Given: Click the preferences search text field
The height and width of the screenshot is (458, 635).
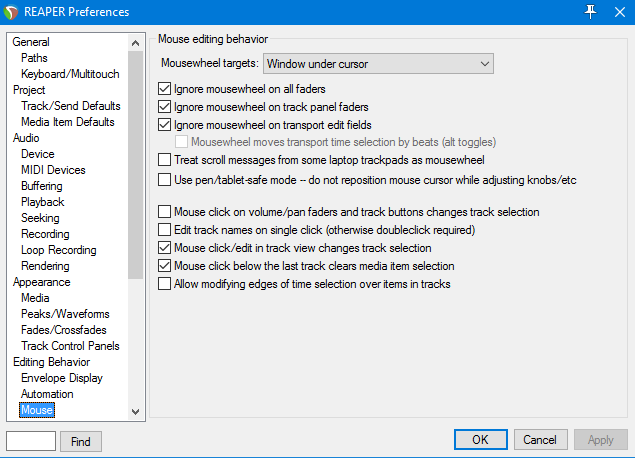Looking at the screenshot, I should pos(31,441).
